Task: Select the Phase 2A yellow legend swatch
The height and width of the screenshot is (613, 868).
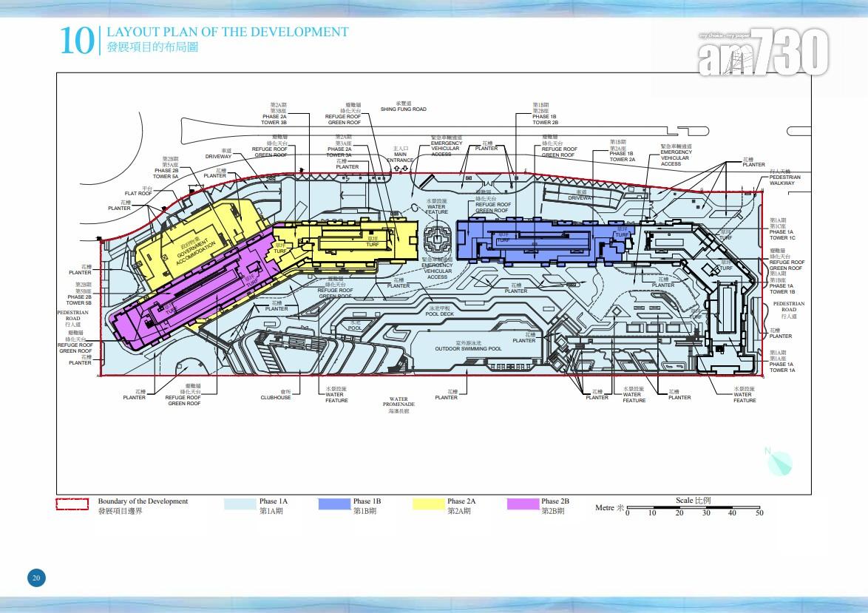Action: coord(427,505)
